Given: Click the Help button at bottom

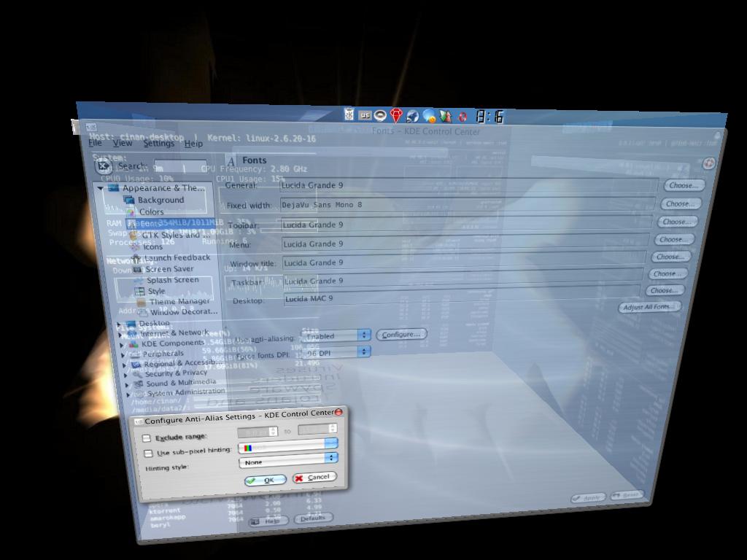Looking at the screenshot, I should [268, 521].
